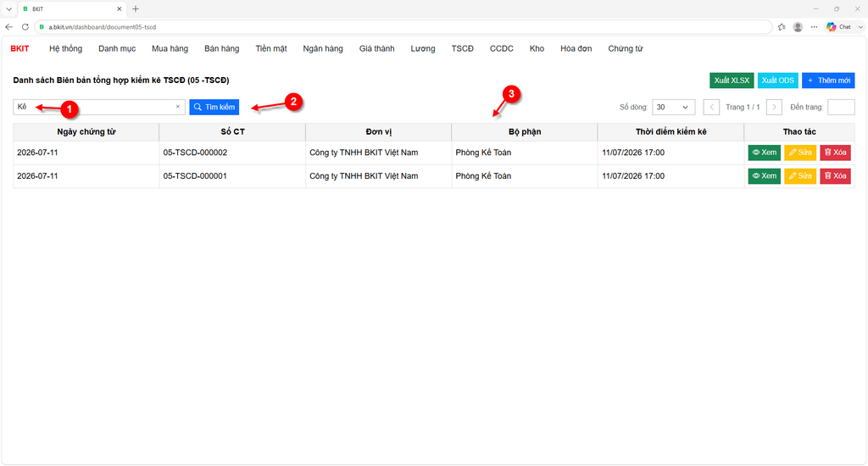Open Số dòng rows dropdown
The image size is (868, 466).
tap(674, 107)
